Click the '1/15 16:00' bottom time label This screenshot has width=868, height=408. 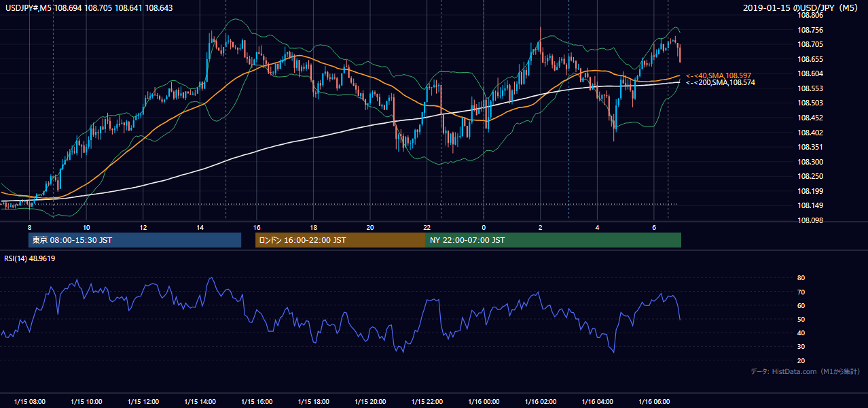click(257, 402)
